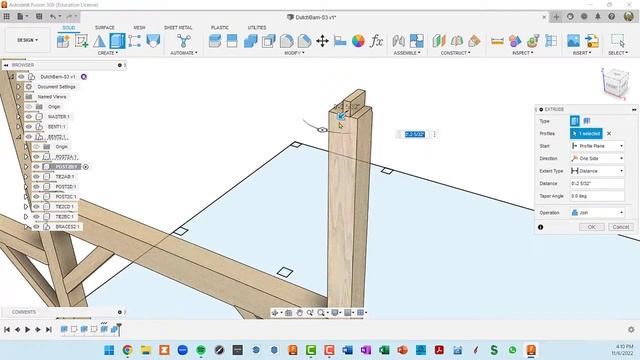Open Extent Type Distance dropdown
The height and width of the screenshot is (360, 640).
(x=597, y=171)
